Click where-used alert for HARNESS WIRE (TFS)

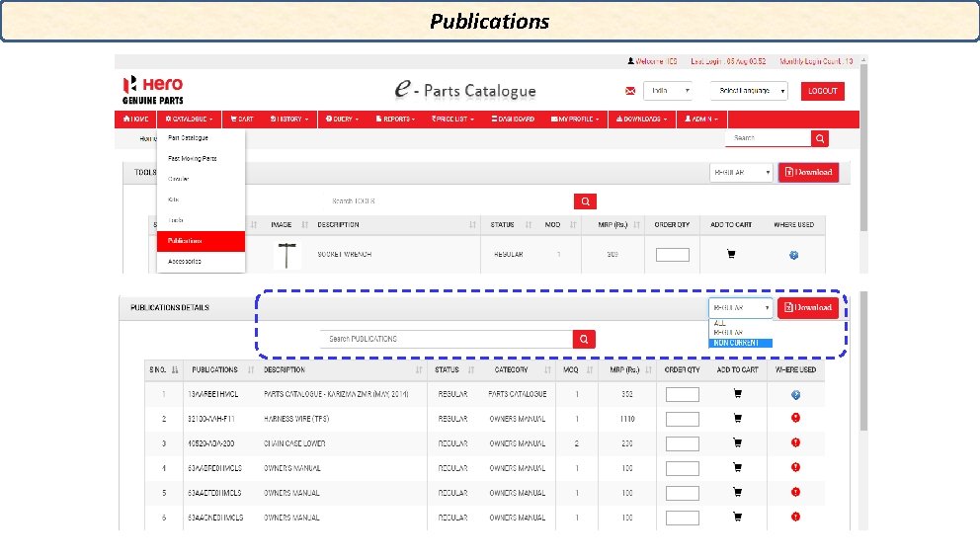pyautogui.click(x=795, y=418)
